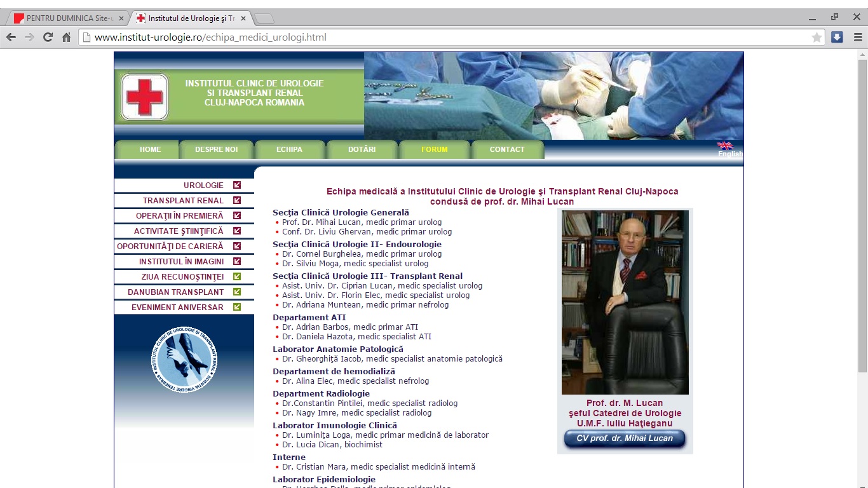Screen dimensions: 868x488
Task: Click the UK flag language icon
Action: point(725,146)
